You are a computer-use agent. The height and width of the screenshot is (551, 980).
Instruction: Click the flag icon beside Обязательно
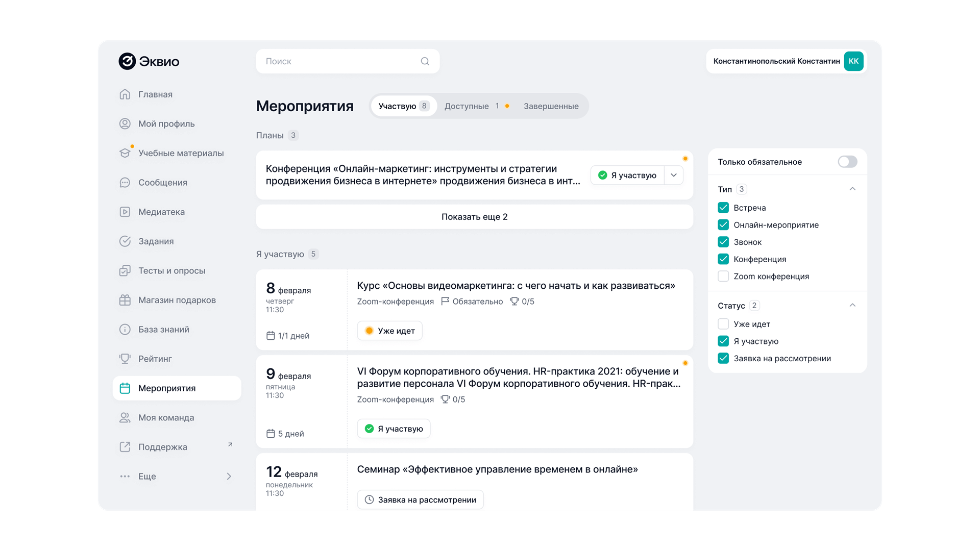445,302
